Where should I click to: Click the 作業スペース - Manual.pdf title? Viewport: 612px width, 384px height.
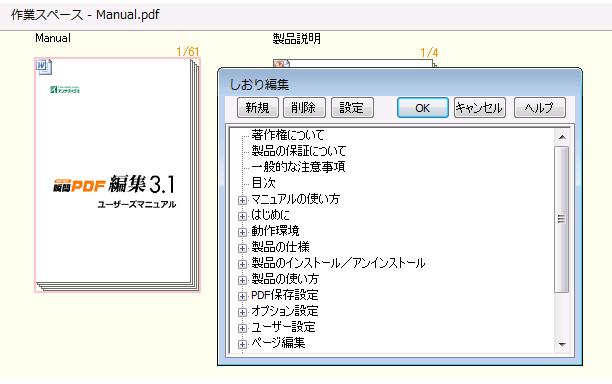tap(85, 15)
